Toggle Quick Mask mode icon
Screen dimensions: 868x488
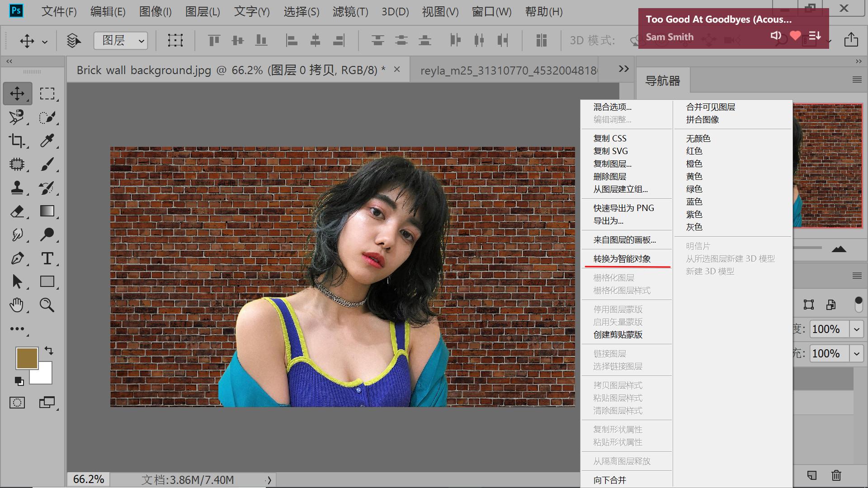pyautogui.click(x=17, y=403)
